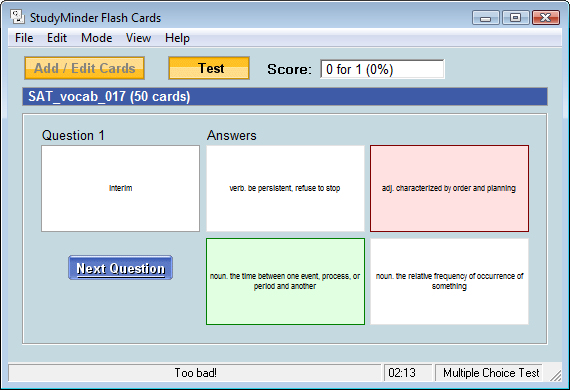This screenshot has height=390, width=570.
Task: Choose the green answer 'noun. the time between one event'
Action: pyautogui.click(x=285, y=281)
